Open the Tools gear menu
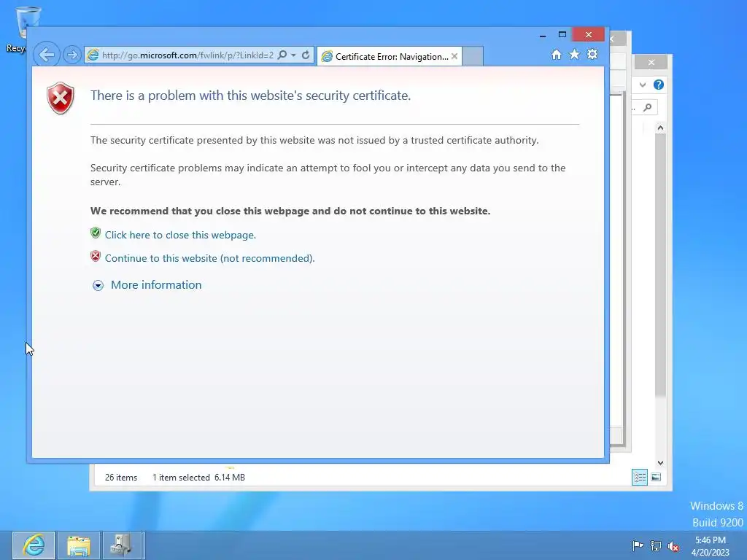The image size is (747, 560). click(x=592, y=54)
